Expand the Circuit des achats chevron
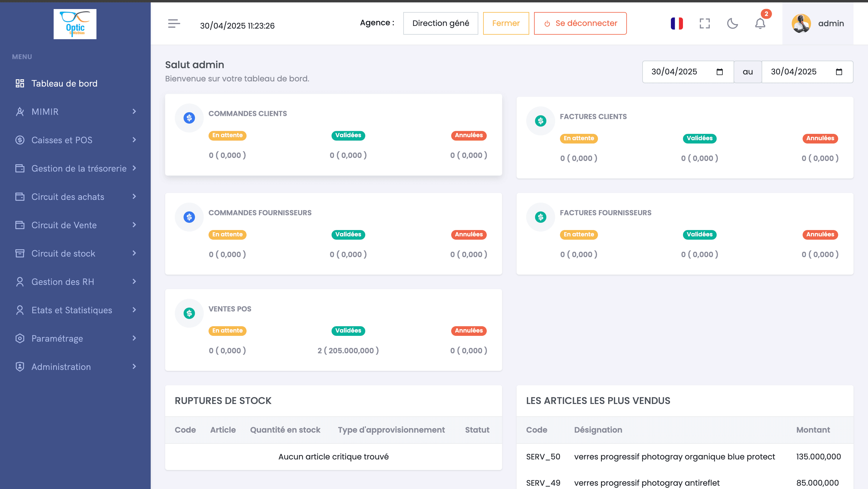 tap(134, 196)
